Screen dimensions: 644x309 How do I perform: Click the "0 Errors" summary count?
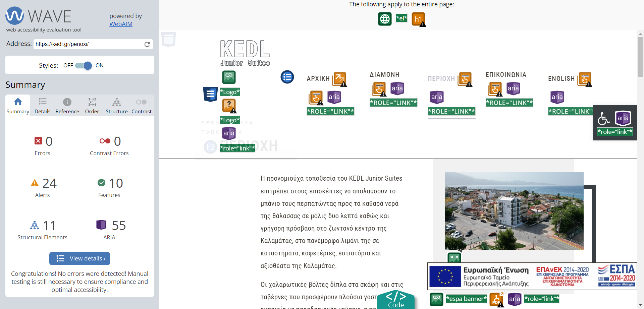(43, 146)
